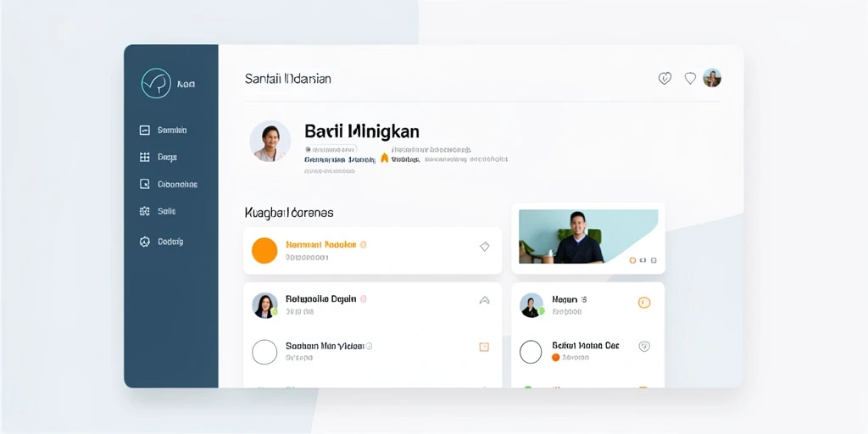This screenshot has width=868, height=434.
Task: Click the Batapoolia Dajain name
Action: click(321, 299)
